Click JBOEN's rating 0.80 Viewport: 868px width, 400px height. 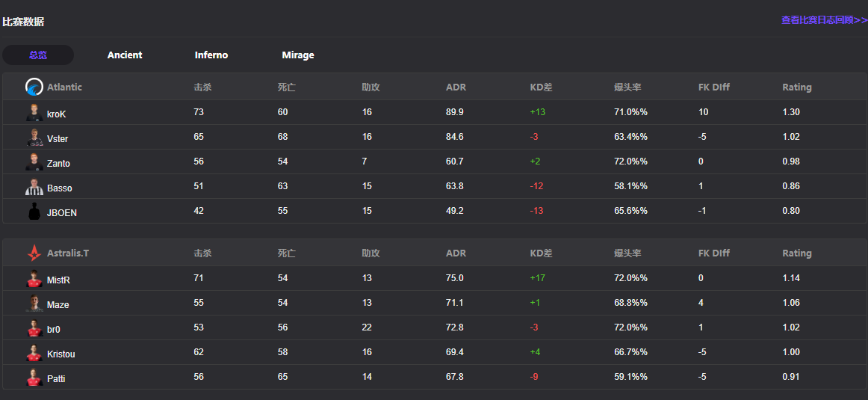[x=791, y=211]
